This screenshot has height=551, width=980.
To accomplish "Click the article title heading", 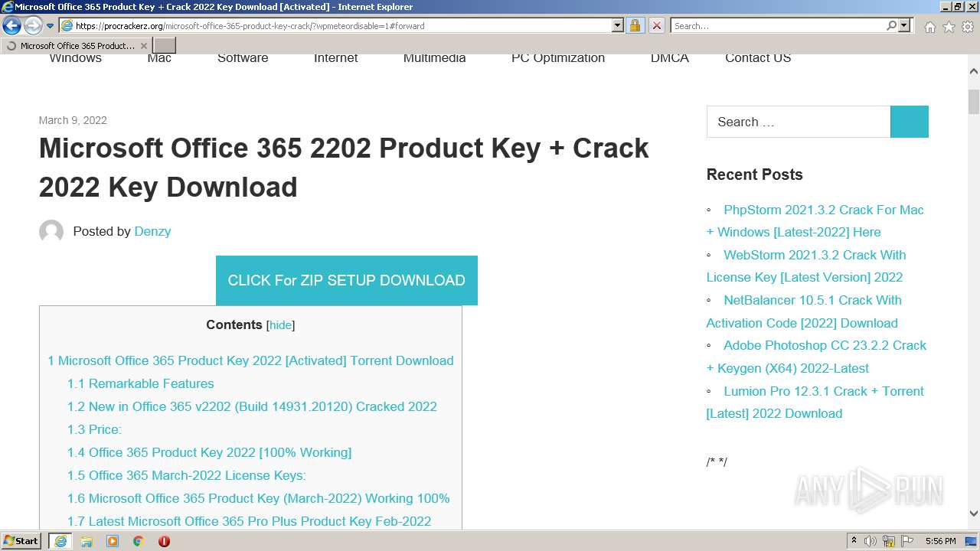I will (344, 167).
